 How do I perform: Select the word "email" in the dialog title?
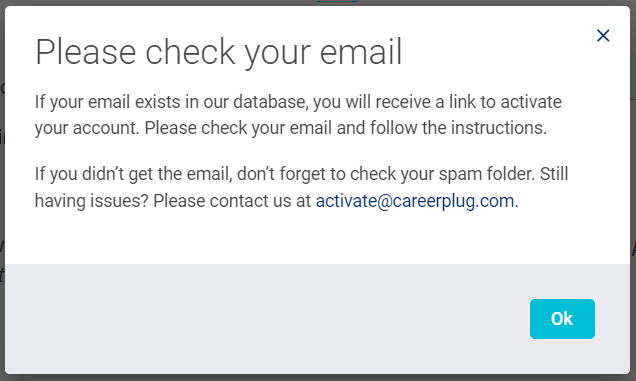pos(361,52)
